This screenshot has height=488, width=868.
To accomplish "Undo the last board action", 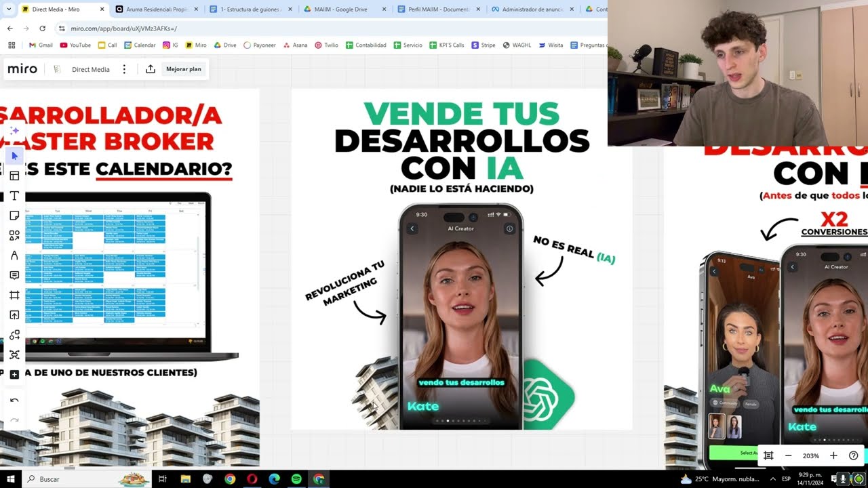I will click(14, 401).
